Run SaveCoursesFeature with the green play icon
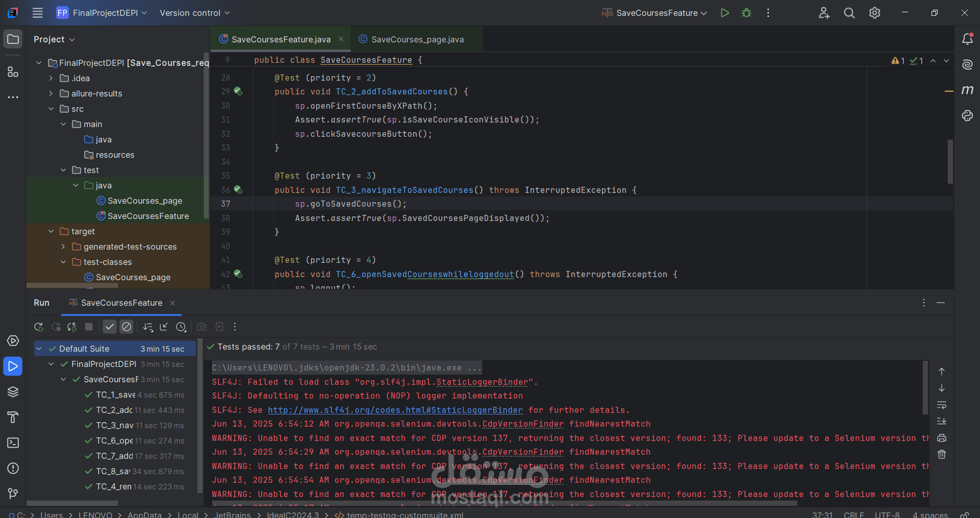The width and height of the screenshot is (980, 518). 724,13
